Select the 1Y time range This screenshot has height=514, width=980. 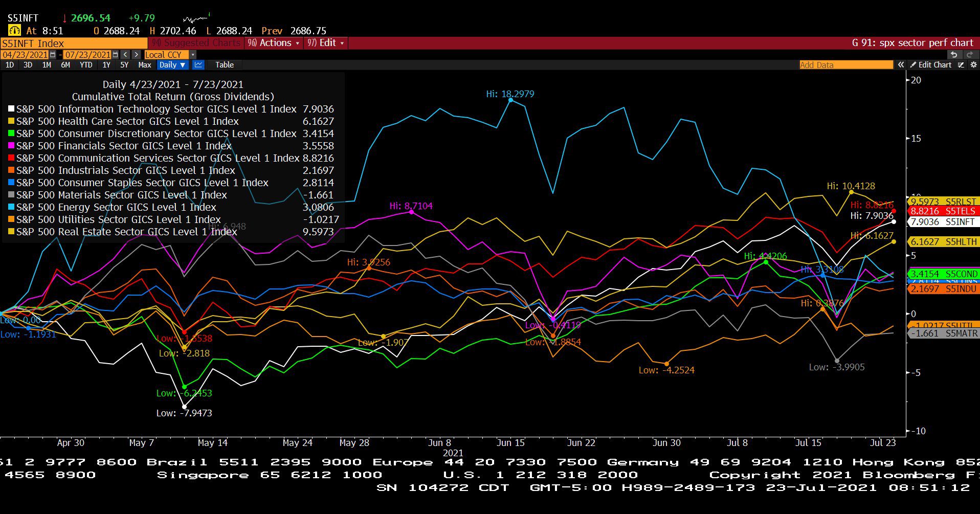click(106, 65)
